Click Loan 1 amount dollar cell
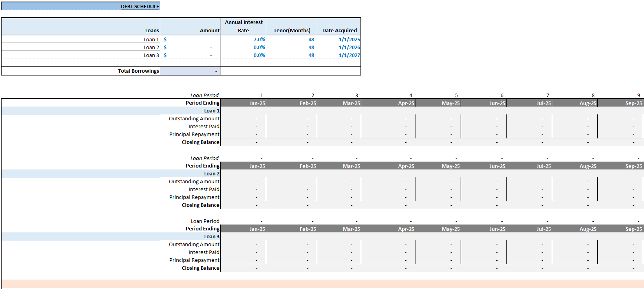 tap(190, 39)
